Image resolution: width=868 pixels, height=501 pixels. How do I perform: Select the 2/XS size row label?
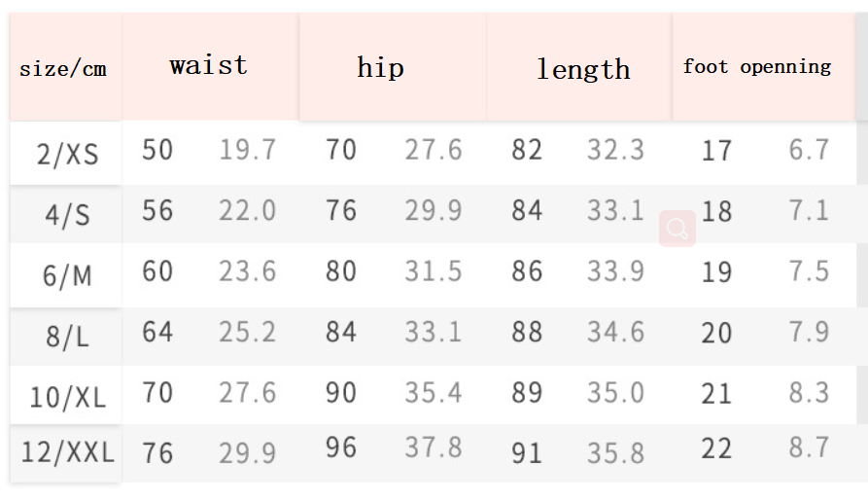click(x=67, y=154)
